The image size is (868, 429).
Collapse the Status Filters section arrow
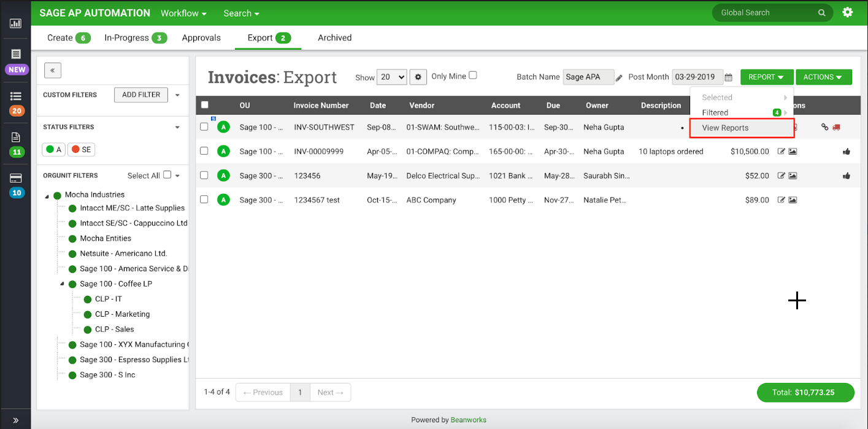pyautogui.click(x=177, y=127)
